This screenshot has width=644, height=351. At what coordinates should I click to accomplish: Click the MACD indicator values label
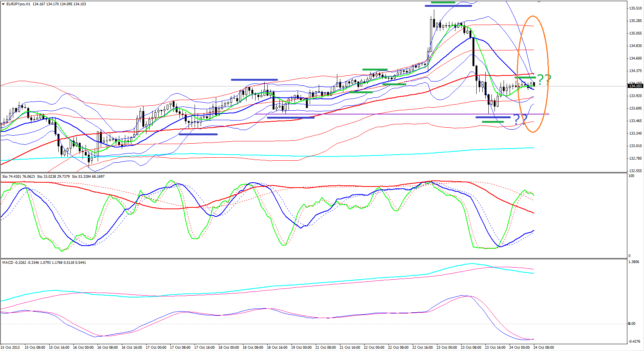pyautogui.click(x=44, y=262)
